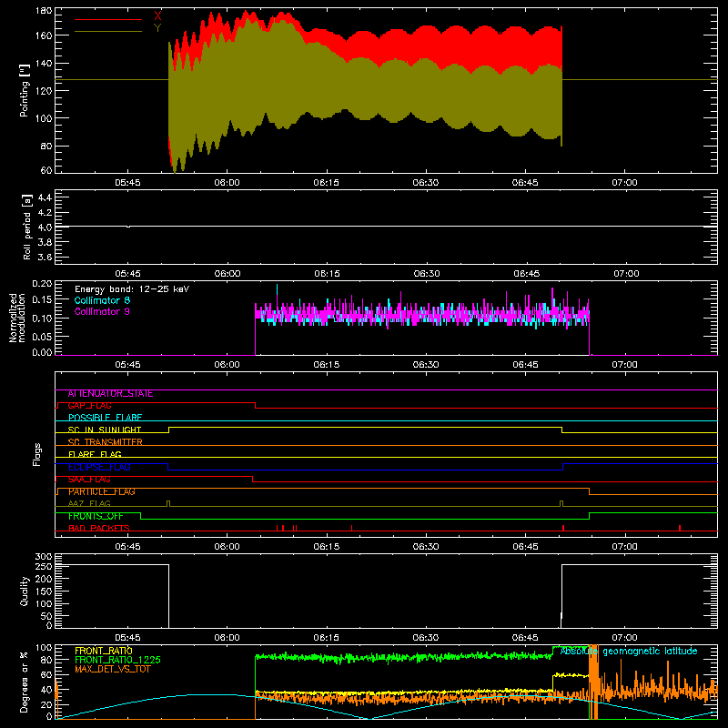
Task: Select the blue ECLIPSE_FLAG label
Action: pos(99,467)
